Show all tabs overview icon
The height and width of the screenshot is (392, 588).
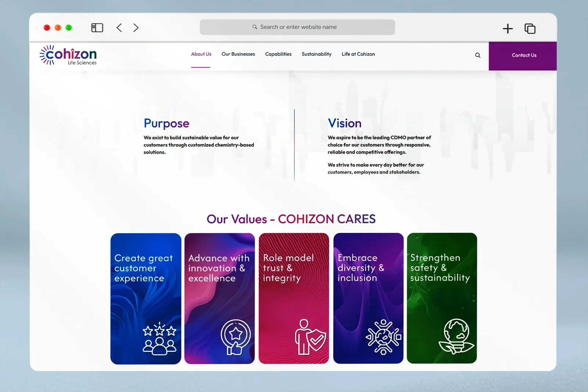click(x=530, y=28)
